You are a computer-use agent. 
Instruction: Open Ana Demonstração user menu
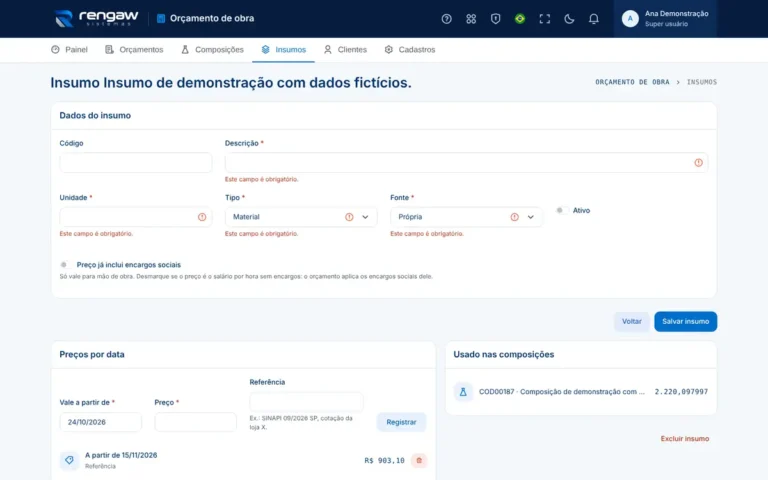(x=665, y=19)
